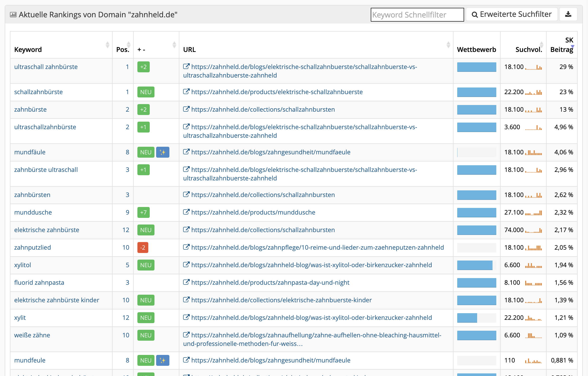Click the 29 % SK Beitrag value
Screen dimensions: 588x376
(566, 67)
